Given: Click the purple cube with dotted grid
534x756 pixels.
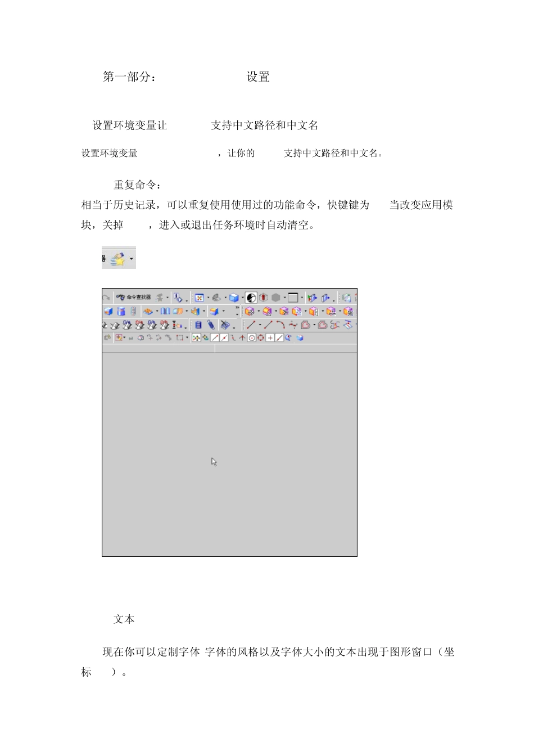Looking at the screenshot, I should (250, 311).
